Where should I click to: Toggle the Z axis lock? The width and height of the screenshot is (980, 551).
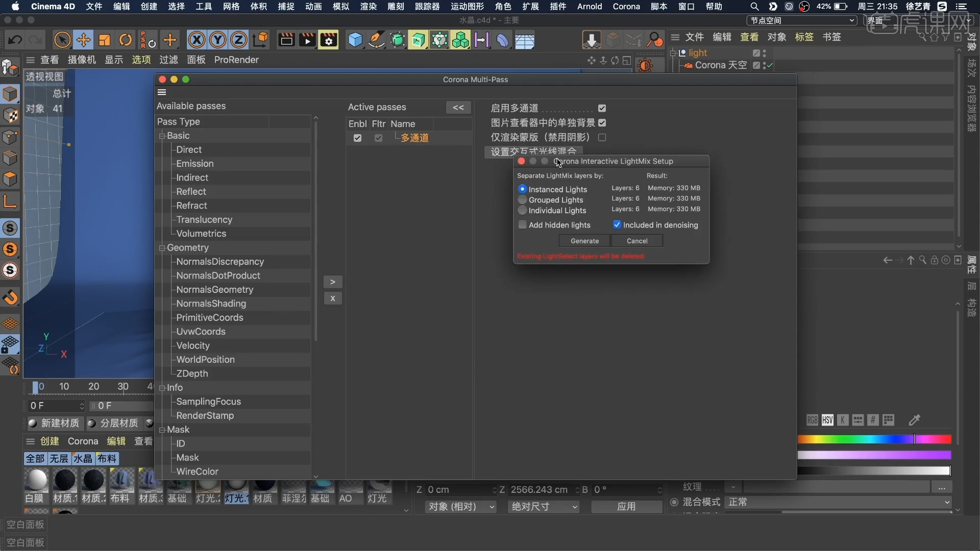click(x=239, y=40)
